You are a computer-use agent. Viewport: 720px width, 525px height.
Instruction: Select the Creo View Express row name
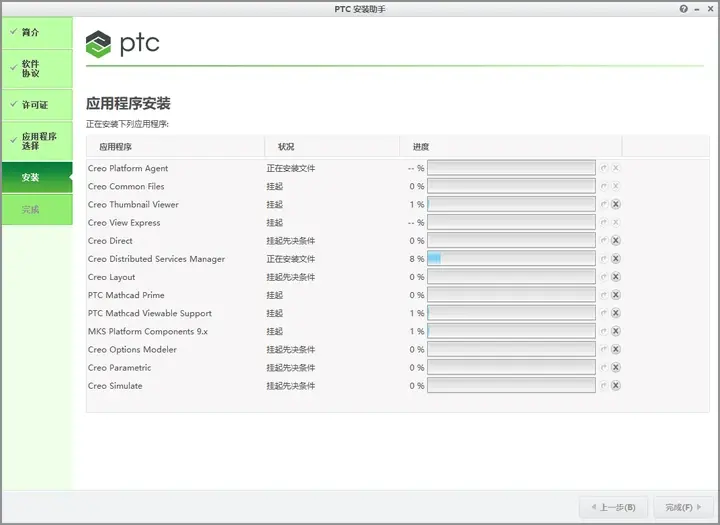tap(124, 223)
